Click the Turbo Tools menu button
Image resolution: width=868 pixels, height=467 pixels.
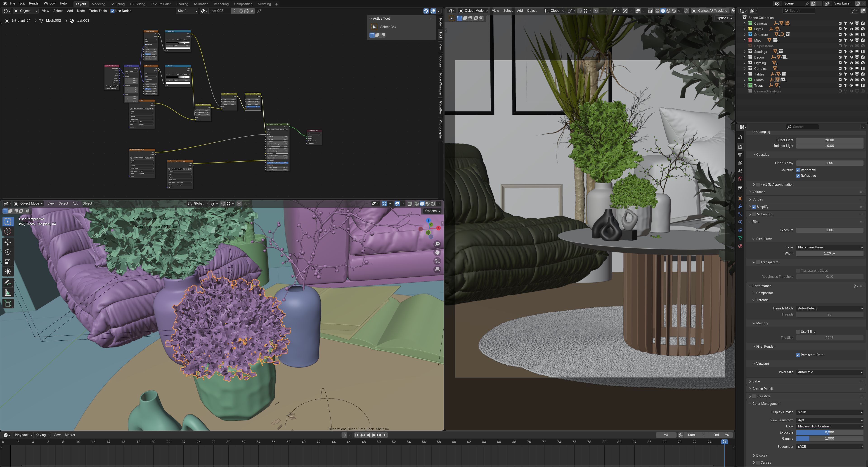tap(98, 11)
